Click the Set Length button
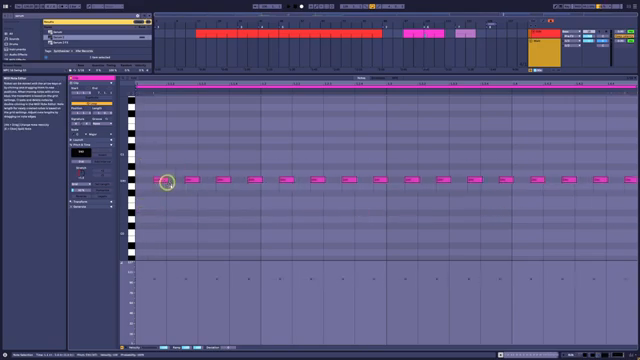The height and width of the screenshot is (360, 640). pos(102,184)
